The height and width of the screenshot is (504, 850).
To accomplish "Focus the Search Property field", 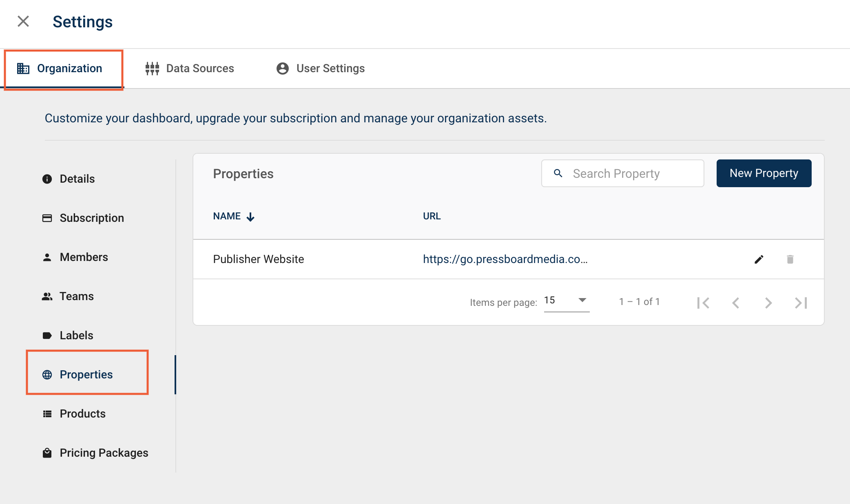I will [x=622, y=173].
